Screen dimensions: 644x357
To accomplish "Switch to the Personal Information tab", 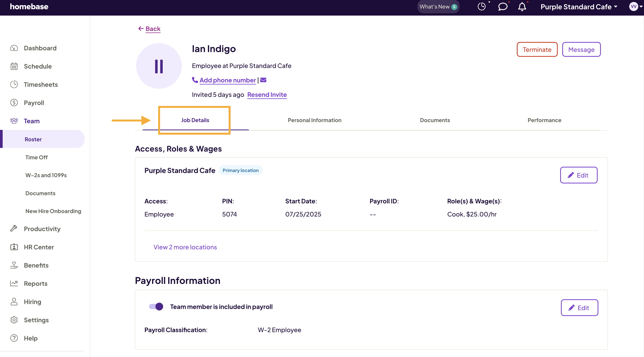I will pyautogui.click(x=315, y=120).
